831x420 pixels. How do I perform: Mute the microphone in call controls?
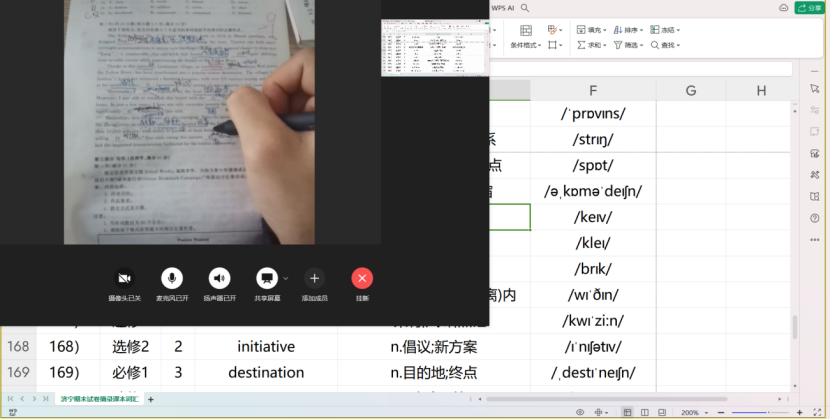tap(173, 278)
